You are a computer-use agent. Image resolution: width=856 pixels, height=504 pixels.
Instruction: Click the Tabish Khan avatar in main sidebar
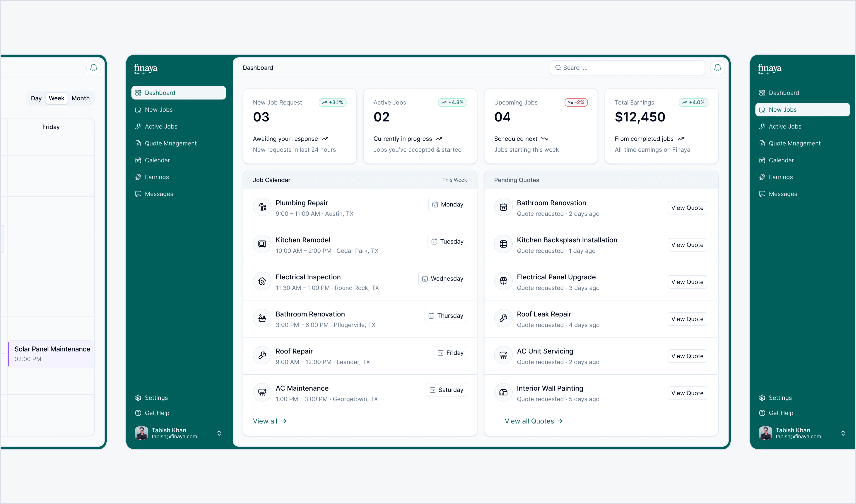tap(141, 433)
